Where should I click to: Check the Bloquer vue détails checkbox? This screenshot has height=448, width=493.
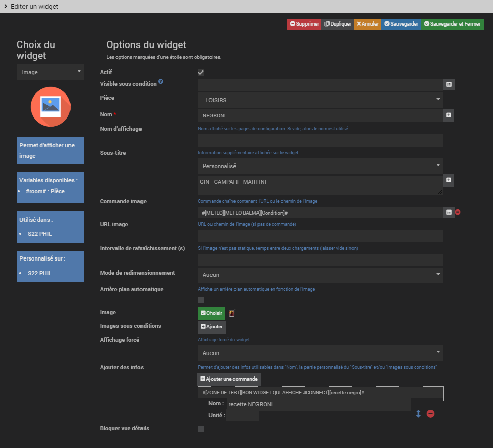click(201, 429)
